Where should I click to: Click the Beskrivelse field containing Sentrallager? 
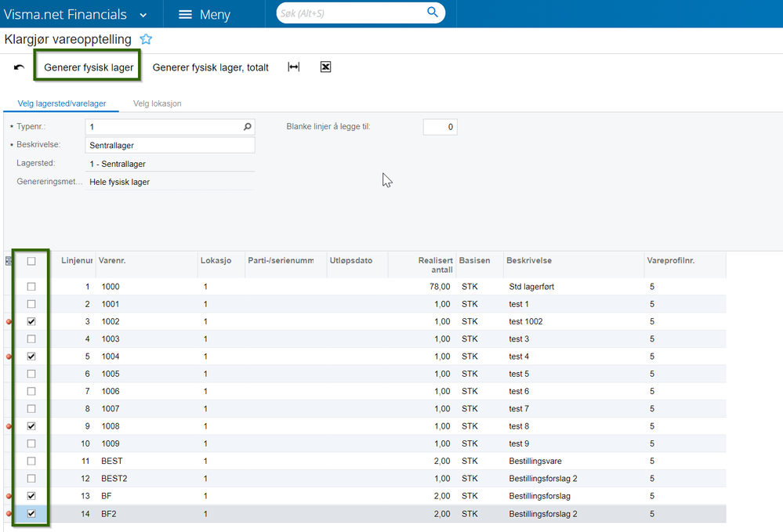pyautogui.click(x=170, y=145)
